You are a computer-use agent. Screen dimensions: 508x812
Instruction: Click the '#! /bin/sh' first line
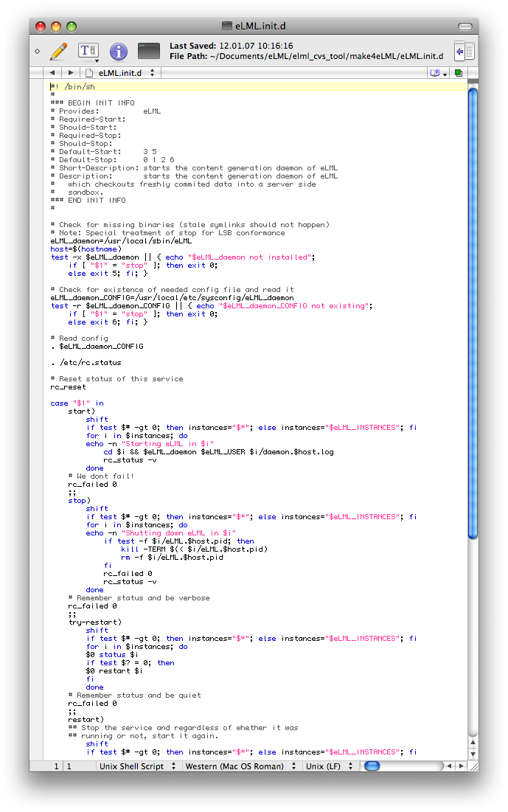[x=72, y=87]
